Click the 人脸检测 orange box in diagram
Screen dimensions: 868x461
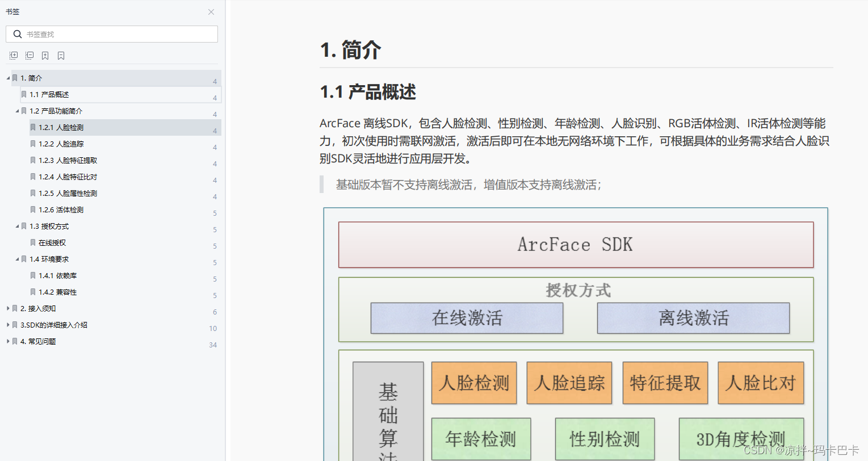474,383
